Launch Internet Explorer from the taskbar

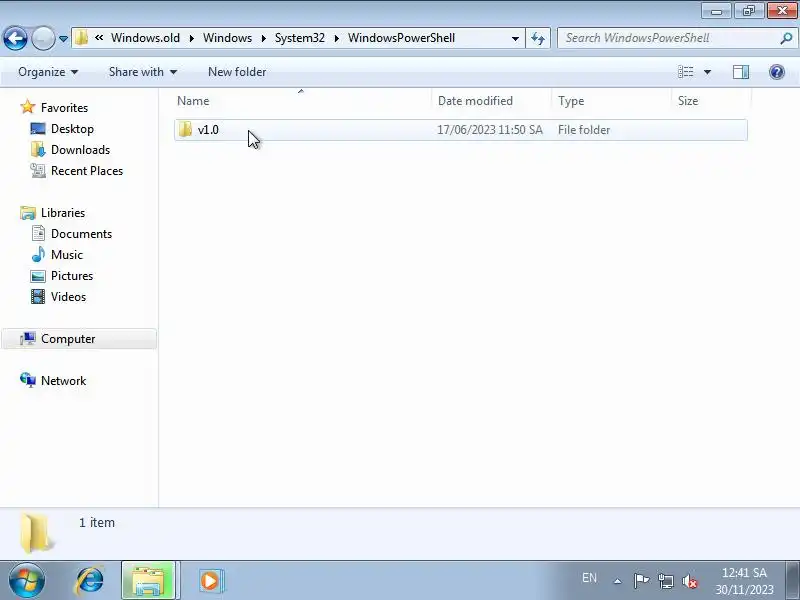(90, 581)
